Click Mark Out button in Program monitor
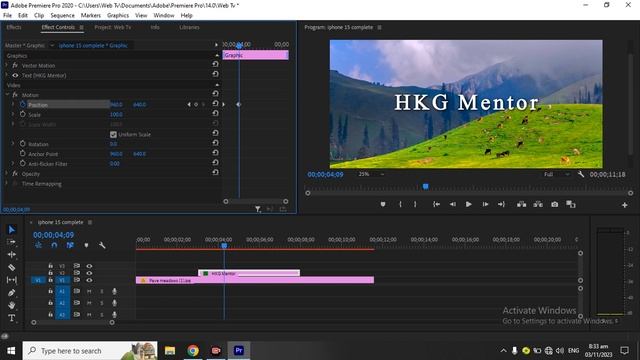 click(x=415, y=204)
